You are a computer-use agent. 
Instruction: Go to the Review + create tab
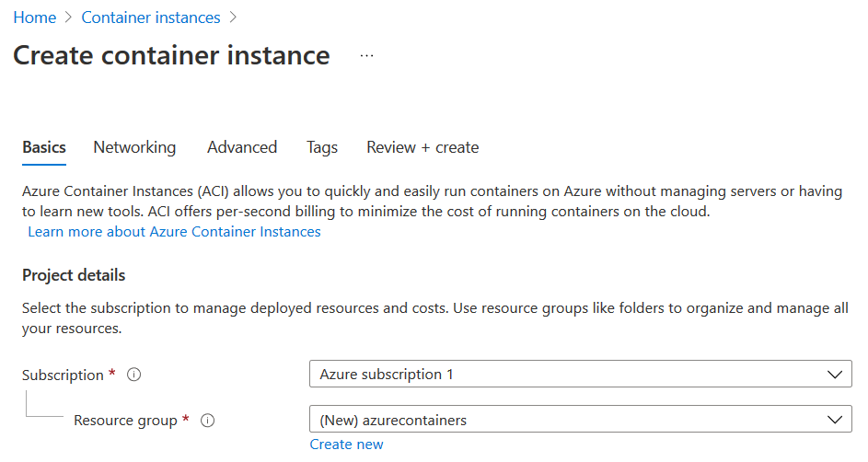422,147
